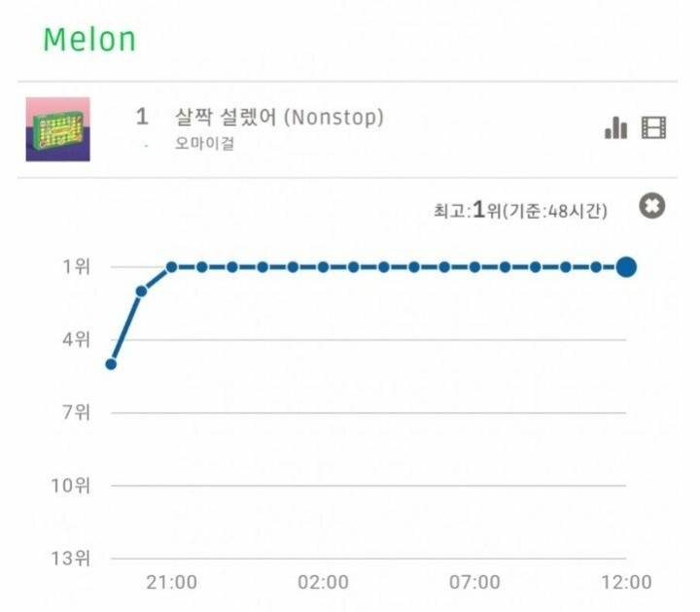Click the 13위 rank axis label

pos(70,559)
